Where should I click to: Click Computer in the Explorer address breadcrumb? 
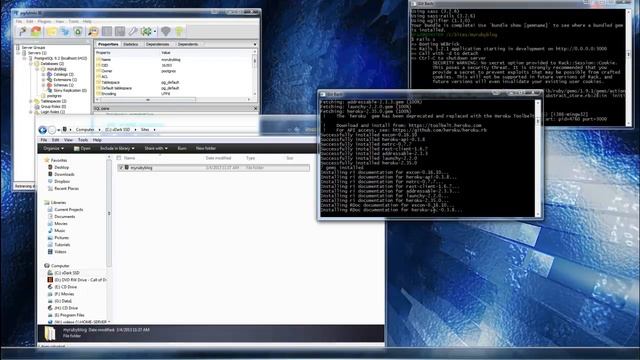(85, 130)
